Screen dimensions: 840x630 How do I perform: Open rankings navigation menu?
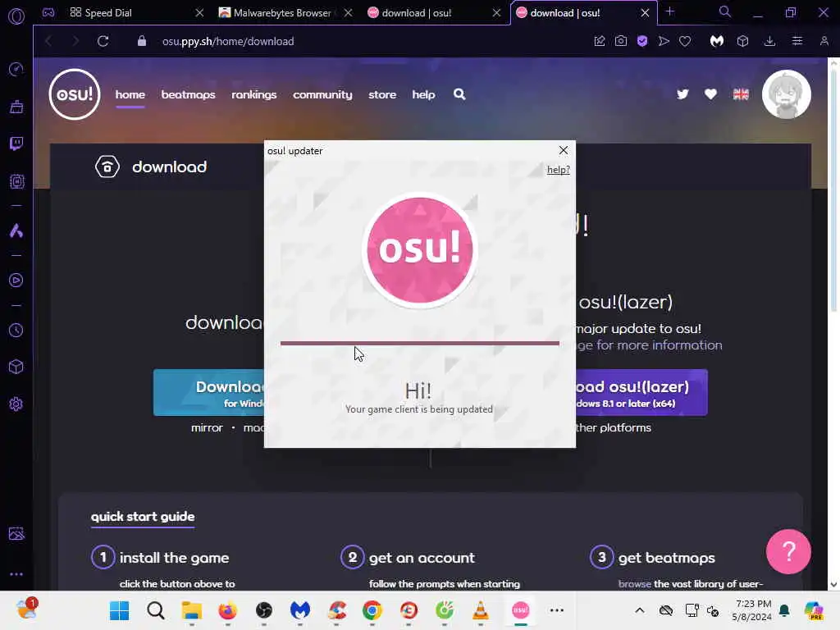(x=254, y=95)
